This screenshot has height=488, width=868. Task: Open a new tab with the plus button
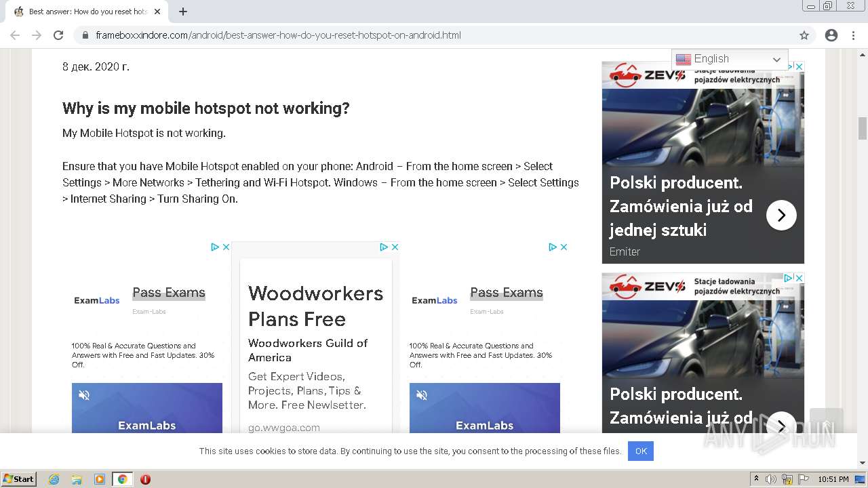pos(183,12)
